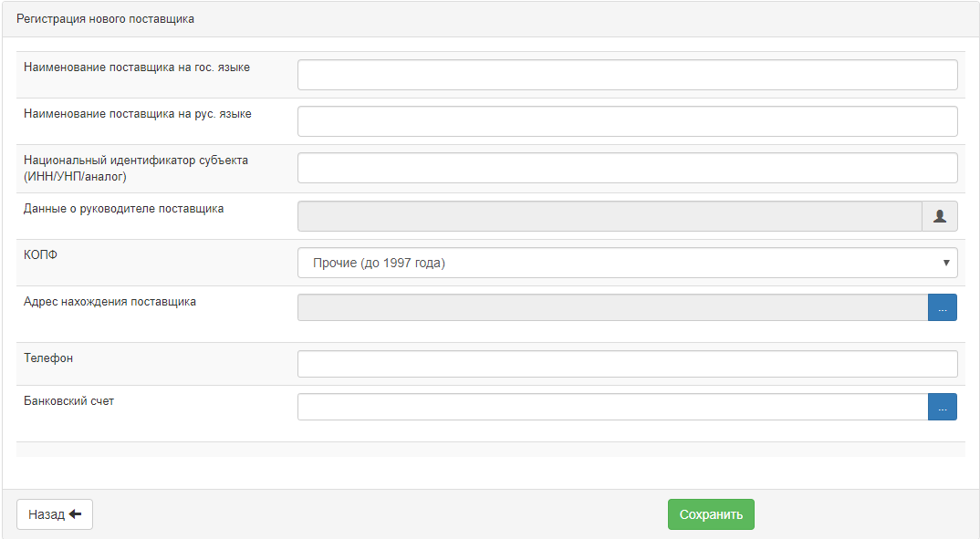Focus the Банковский счет text field
Viewport: 980px width, 539px height.
point(612,407)
